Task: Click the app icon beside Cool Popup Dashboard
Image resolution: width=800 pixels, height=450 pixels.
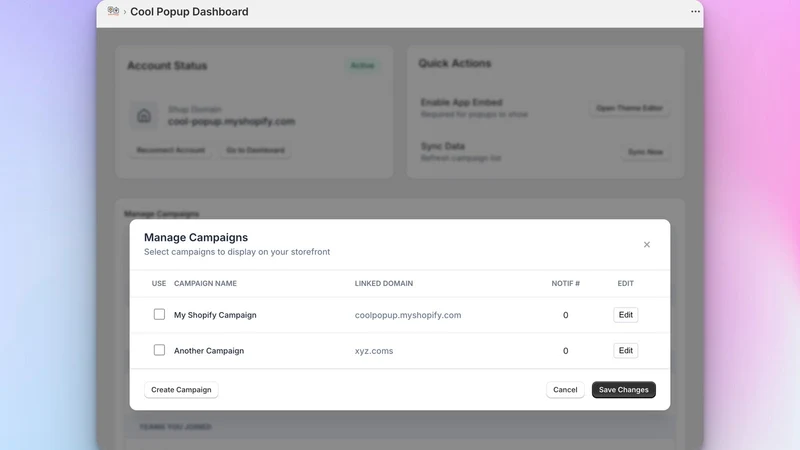Action: (x=113, y=11)
